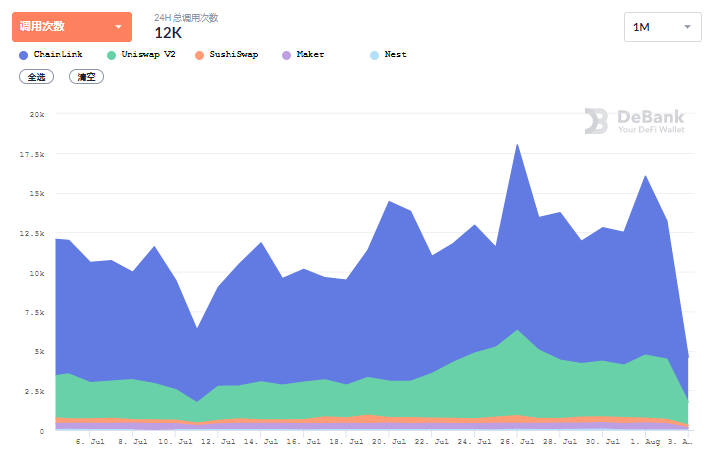This screenshot has width=713, height=457.
Task: Click the blue ChainLink legend dot
Action: coord(24,55)
